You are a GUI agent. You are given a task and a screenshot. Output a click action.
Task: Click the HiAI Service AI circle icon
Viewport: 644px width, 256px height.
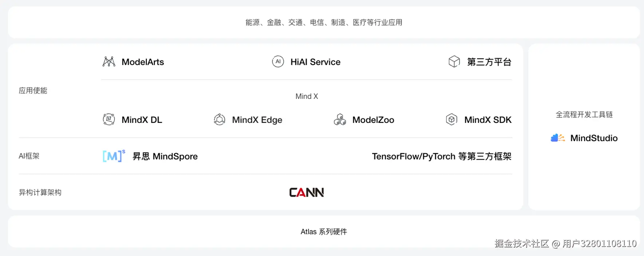coord(278,62)
